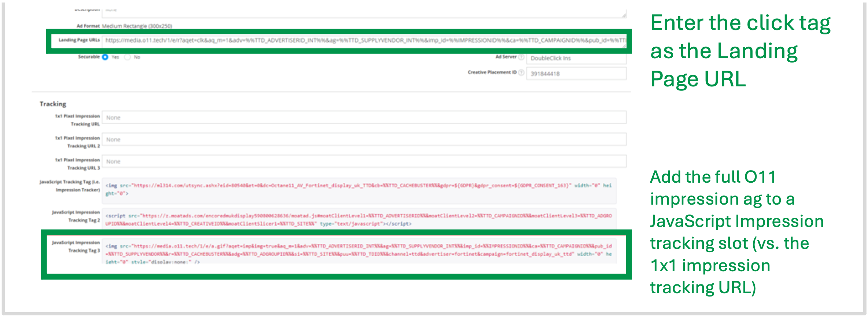The height and width of the screenshot is (317, 868).
Task: Click the JavaScript Impression Tracking Tag 3 code box
Action: click(359, 252)
